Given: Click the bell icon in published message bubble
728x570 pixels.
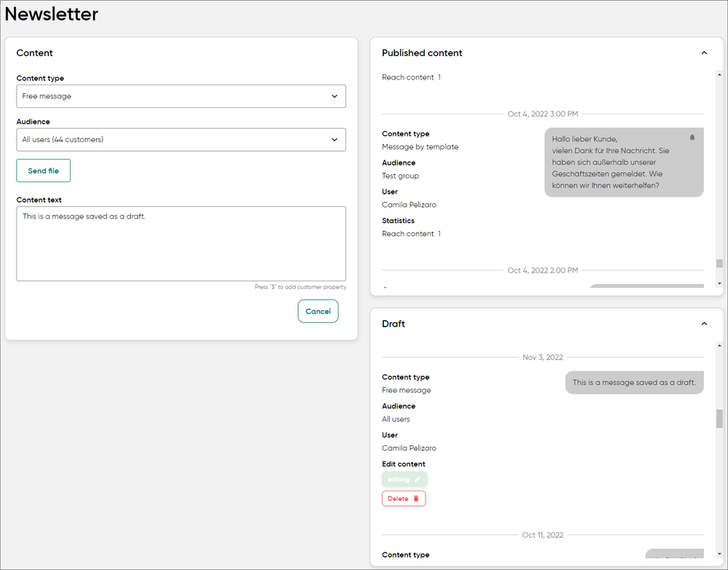Looking at the screenshot, I should point(692,138).
